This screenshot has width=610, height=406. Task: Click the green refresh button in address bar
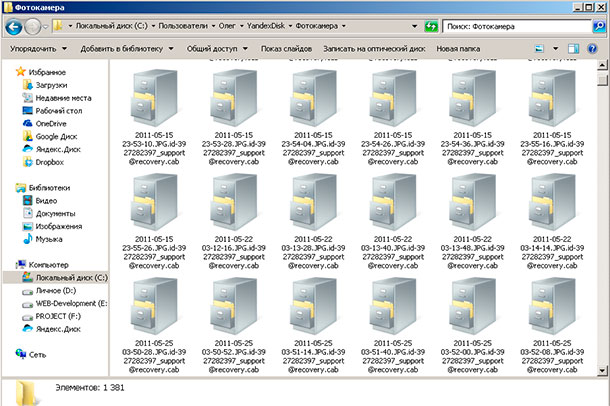[x=431, y=26]
